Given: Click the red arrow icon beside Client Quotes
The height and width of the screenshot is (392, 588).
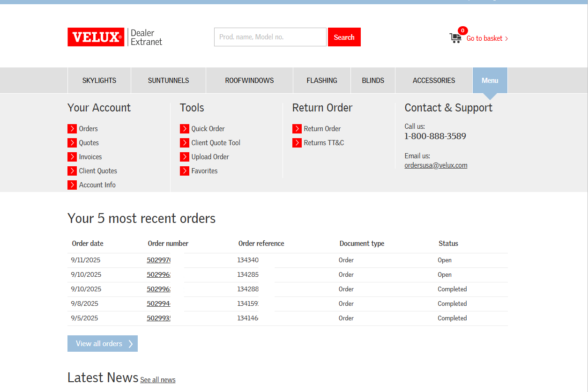Looking at the screenshot, I should pos(72,171).
